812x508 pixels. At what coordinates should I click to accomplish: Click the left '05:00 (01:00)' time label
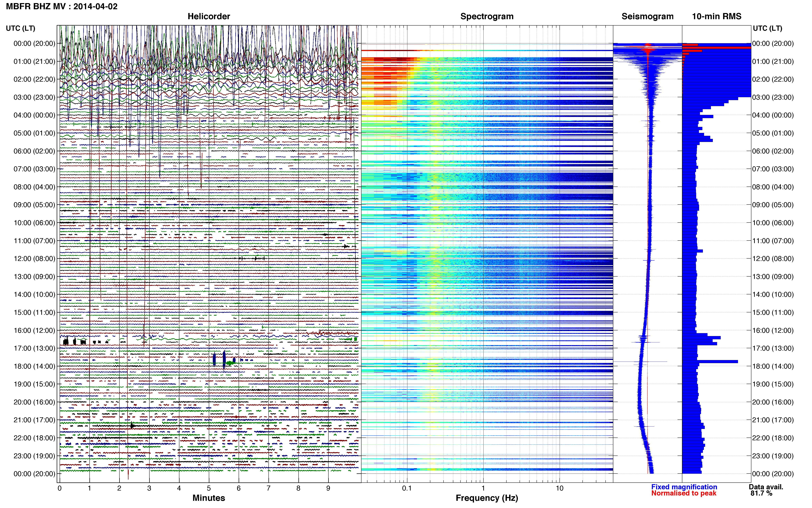pyautogui.click(x=34, y=133)
